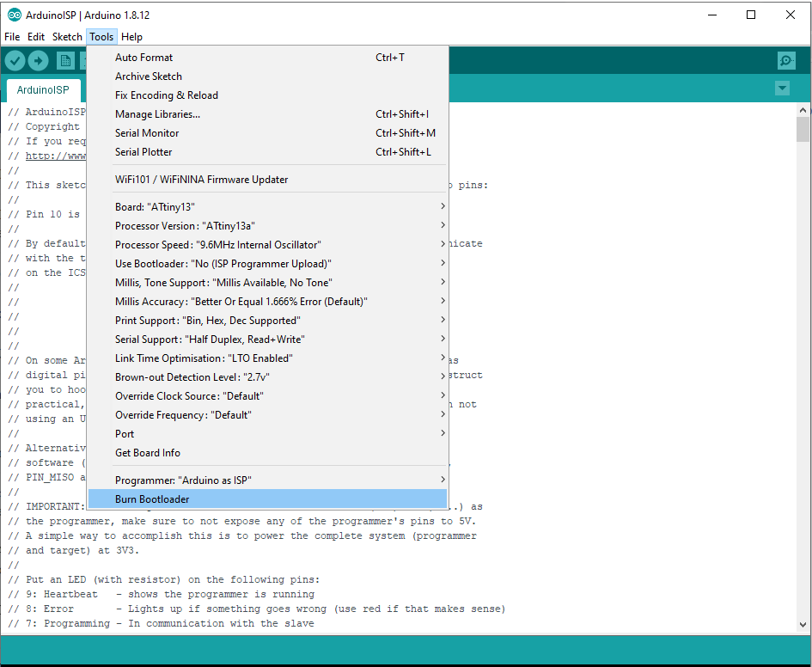812x667 pixels.
Task: Click the "// 7: Programming" comment line
Action: click(x=161, y=623)
